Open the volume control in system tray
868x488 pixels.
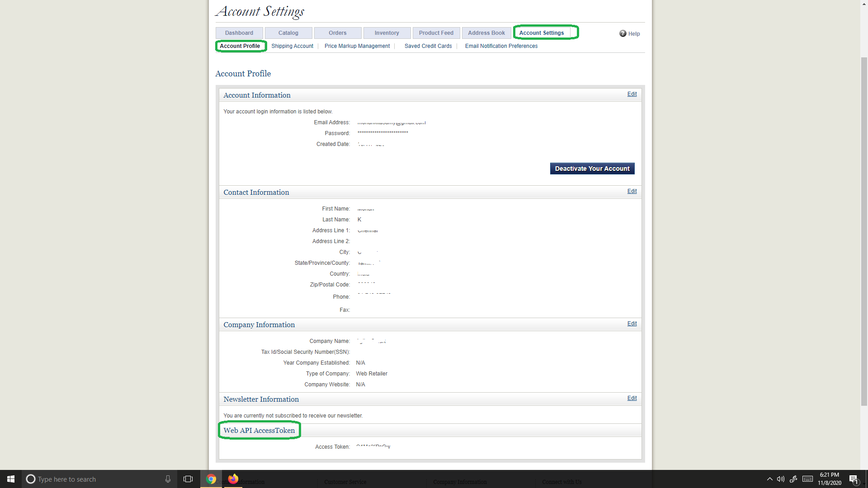click(781, 479)
